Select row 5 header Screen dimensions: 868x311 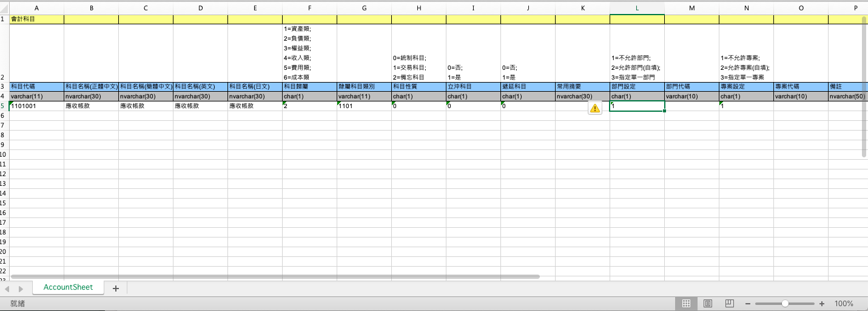[4, 106]
